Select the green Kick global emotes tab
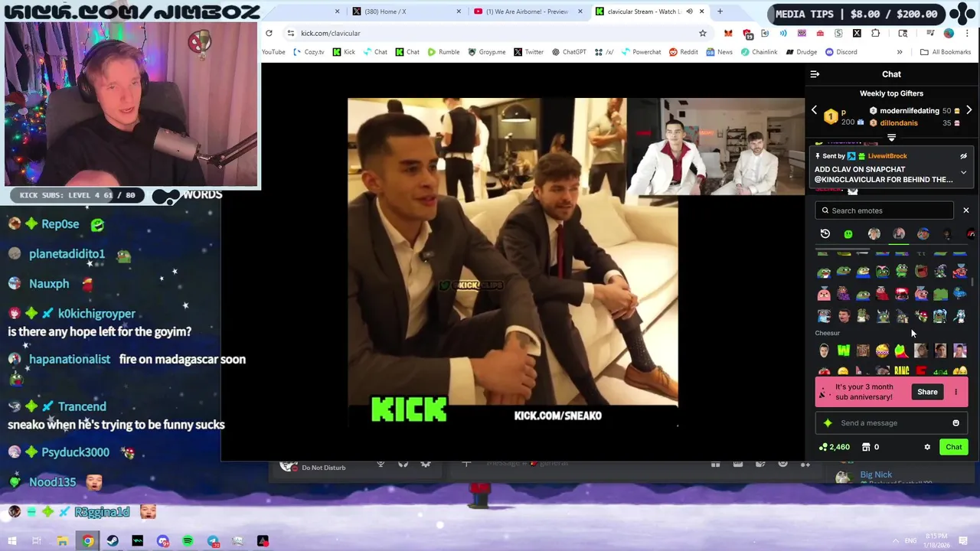Image resolution: width=980 pixels, height=551 pixels. point(848,234)
